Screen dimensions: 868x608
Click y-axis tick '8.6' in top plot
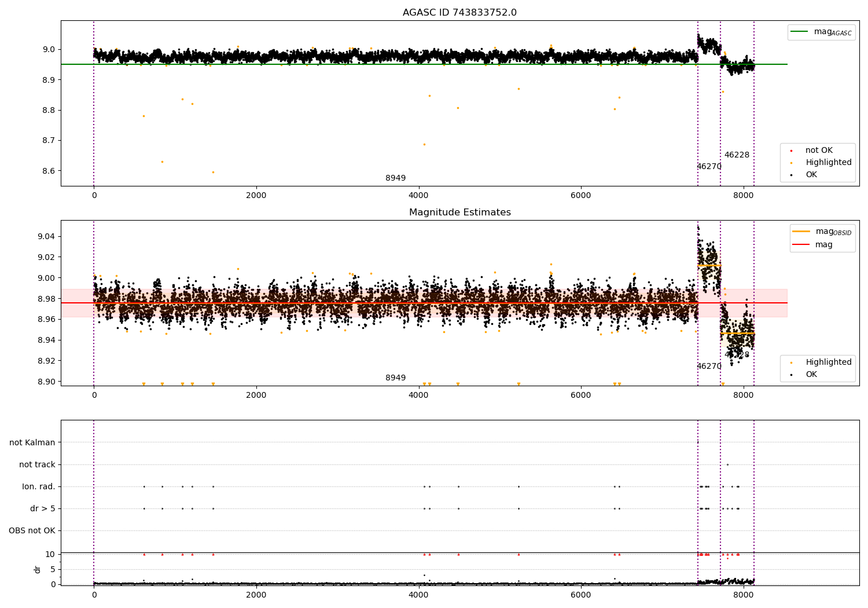coord(49,171)
